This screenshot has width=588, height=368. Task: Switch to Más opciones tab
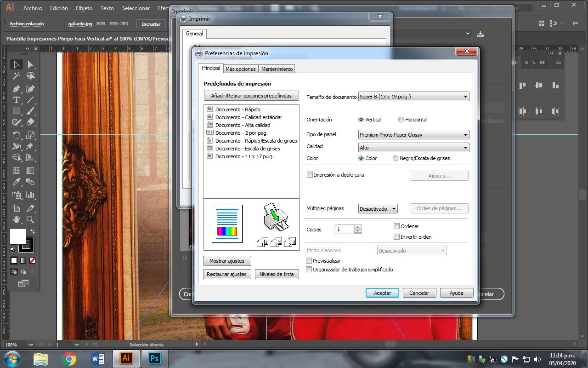(240, 69)
